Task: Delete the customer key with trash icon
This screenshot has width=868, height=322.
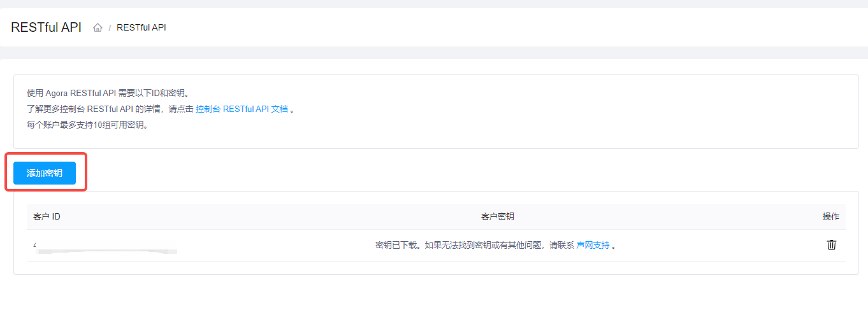Action: point(831,245)
